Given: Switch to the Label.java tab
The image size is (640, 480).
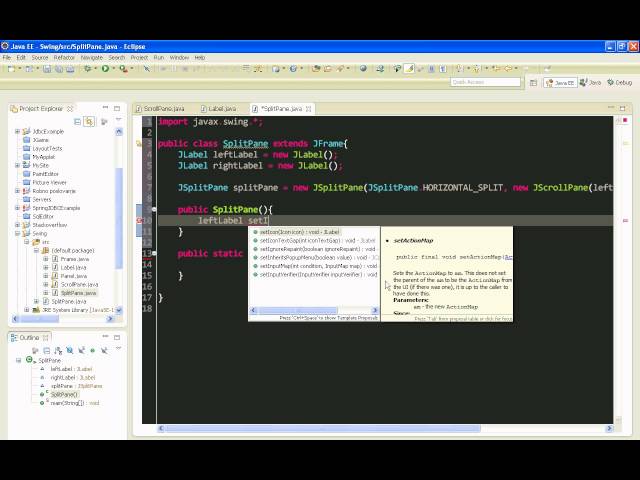Looking at the screenshot, I should (x=219, y=109).
